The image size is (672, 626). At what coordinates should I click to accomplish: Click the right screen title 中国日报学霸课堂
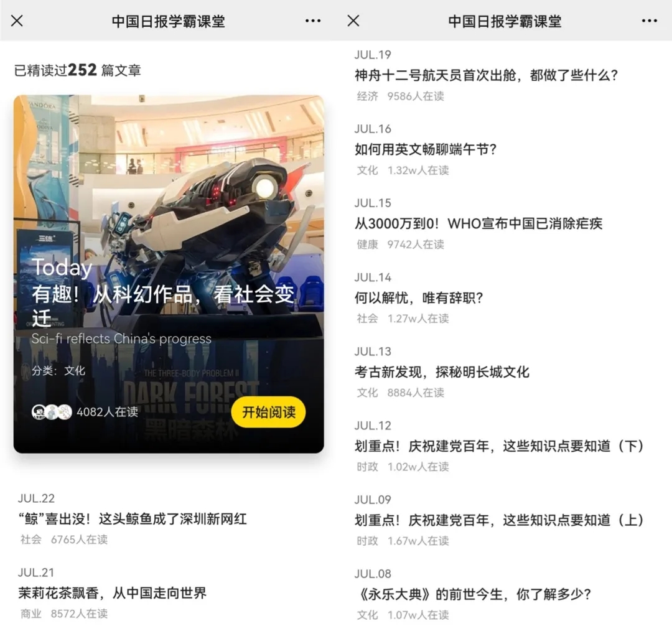coord(505,21)
